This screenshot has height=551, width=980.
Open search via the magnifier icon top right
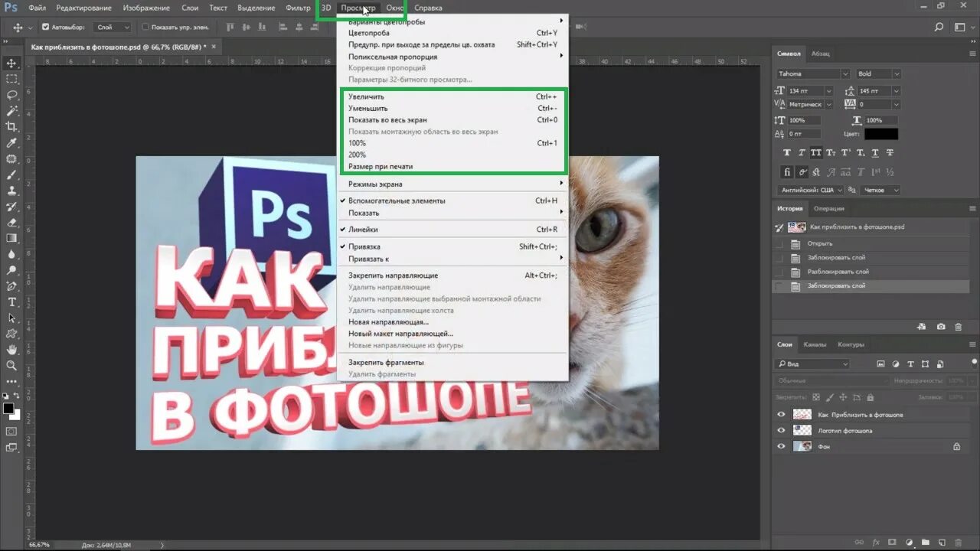click(x=939, y=28)
